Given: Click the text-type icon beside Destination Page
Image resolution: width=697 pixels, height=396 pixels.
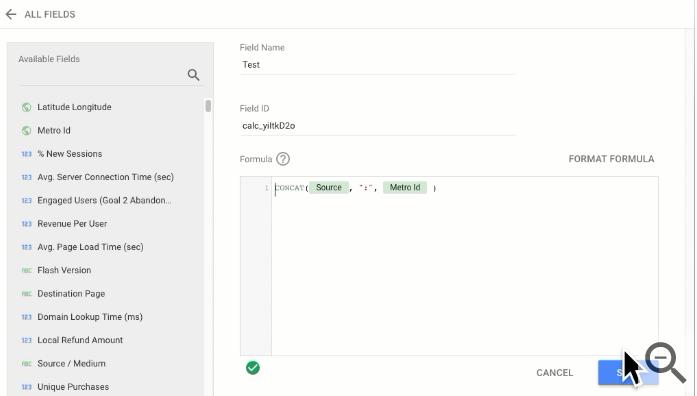Looking at the screenshot, I should point(27,294).
